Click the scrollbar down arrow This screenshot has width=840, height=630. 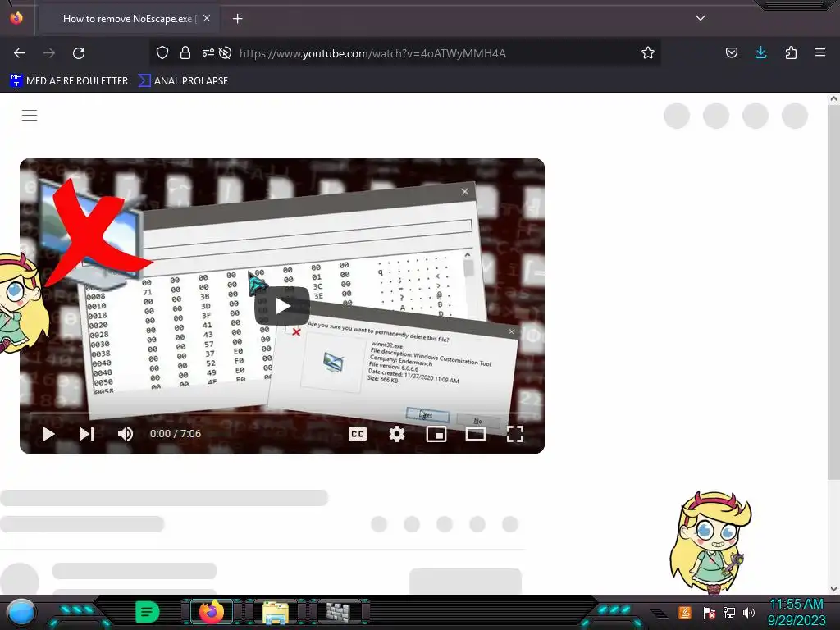click(x=833, y=588)
